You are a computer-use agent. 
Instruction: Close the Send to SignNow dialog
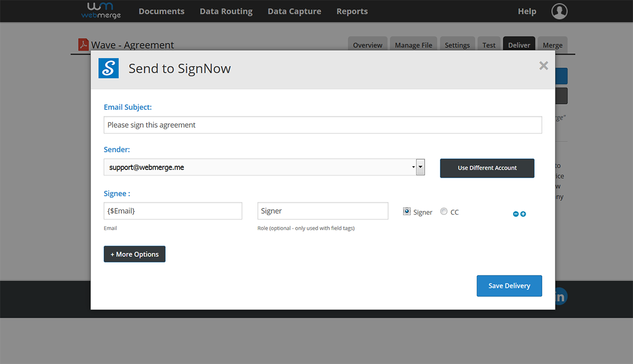pos(543,65)
